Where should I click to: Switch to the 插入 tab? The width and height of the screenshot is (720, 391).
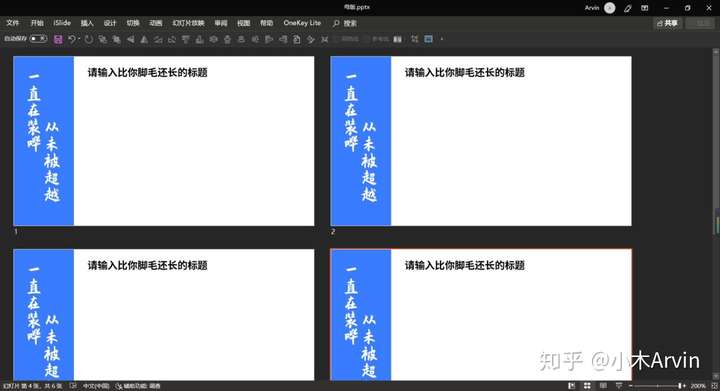[87, 23]
